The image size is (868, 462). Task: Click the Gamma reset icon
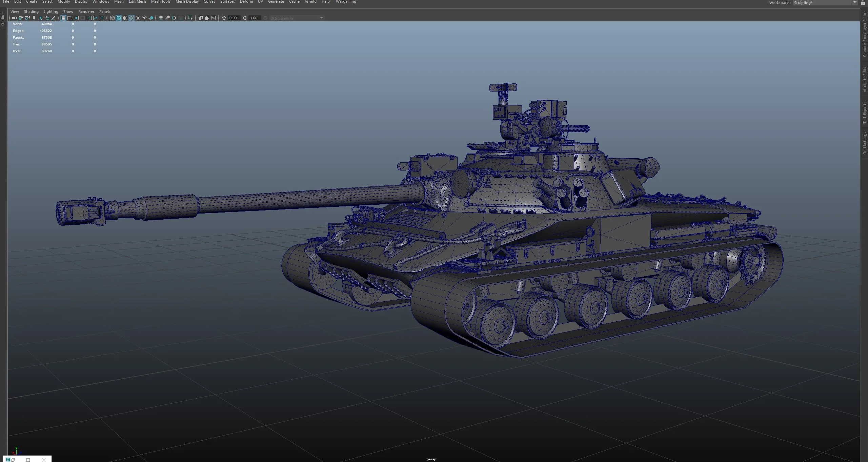pyautogui.click(x=245, y=18)
